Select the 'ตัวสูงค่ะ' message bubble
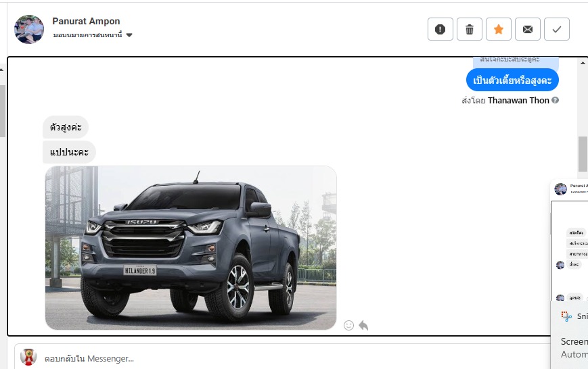 point(66,127)
